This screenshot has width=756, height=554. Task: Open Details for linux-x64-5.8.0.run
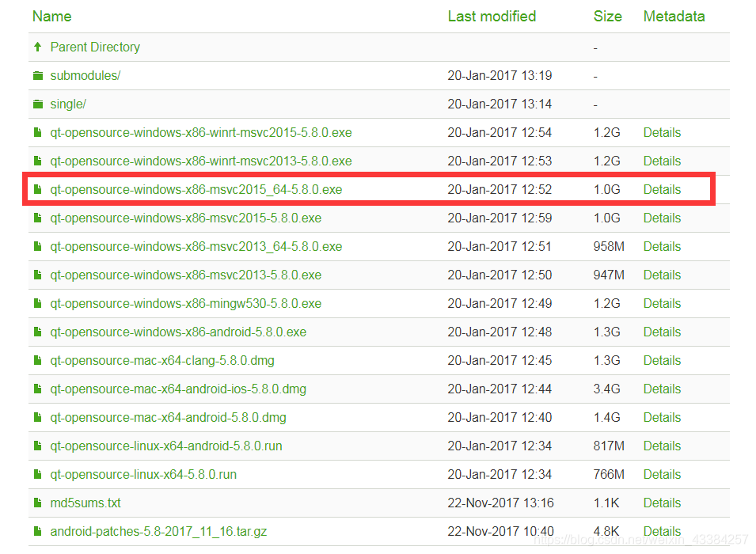point(662,474)
